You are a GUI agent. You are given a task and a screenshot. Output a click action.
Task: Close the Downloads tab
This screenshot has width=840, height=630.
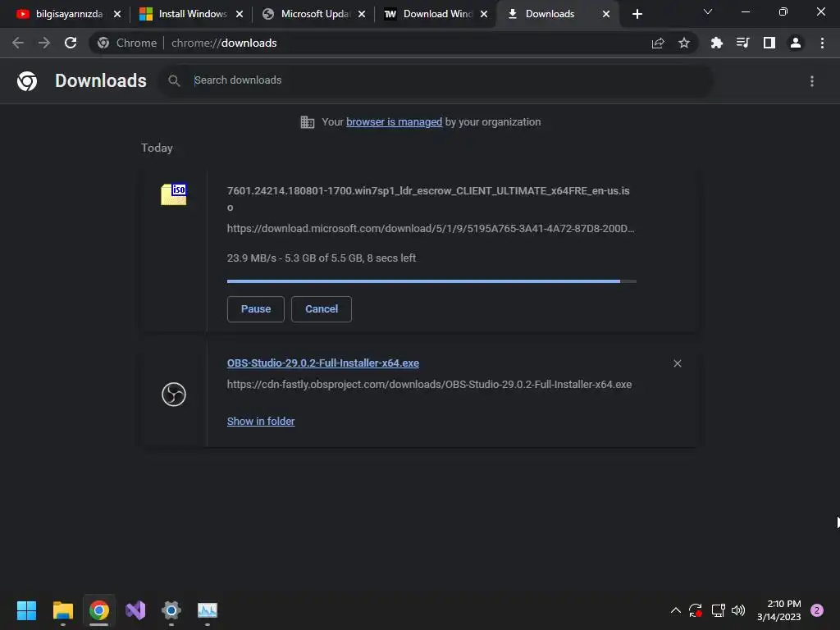point(606,14)
